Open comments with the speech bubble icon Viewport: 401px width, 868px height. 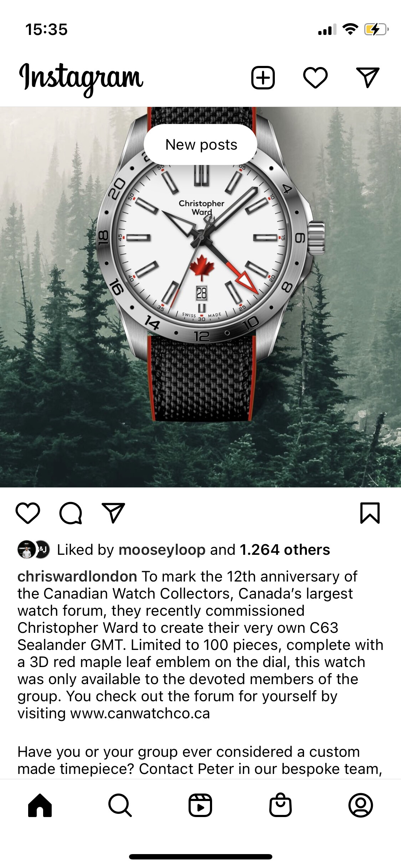click(71, 513)
